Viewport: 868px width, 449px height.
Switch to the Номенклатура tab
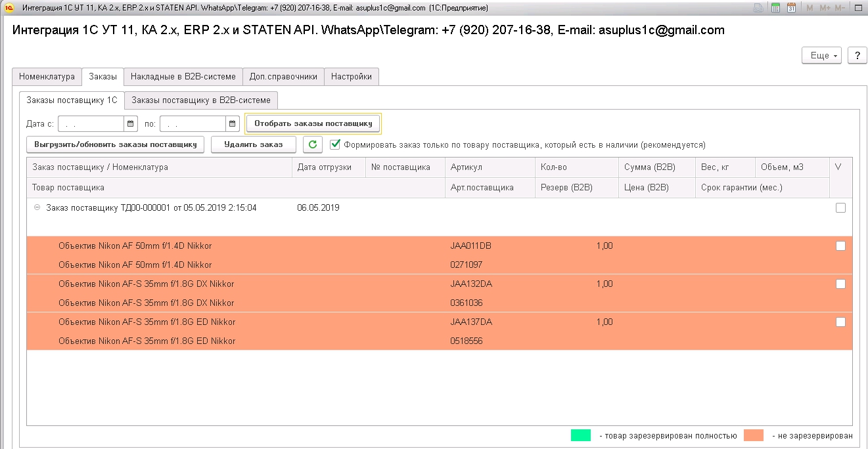point(47,77)
